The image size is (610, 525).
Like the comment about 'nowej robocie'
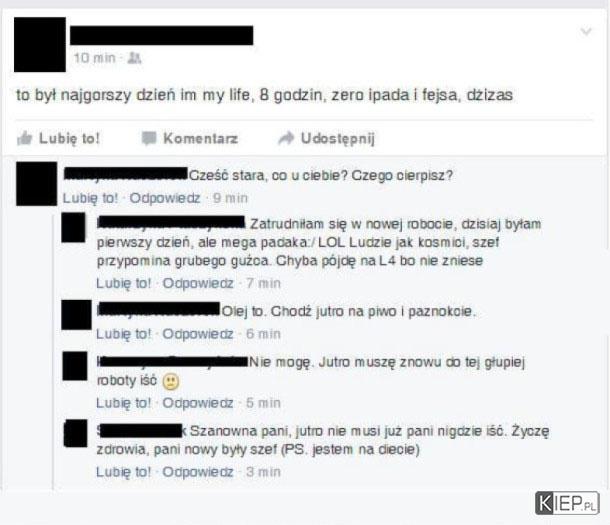[123, 283]
